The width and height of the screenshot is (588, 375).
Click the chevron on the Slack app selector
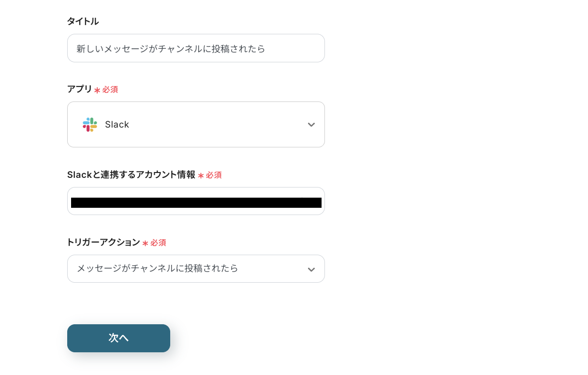tap(311, 125)
